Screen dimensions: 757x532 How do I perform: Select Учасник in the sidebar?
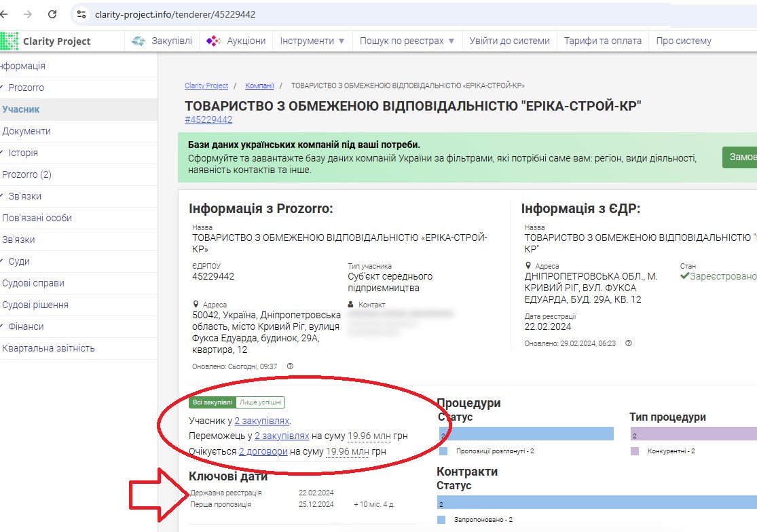pyautogui.click(x=79, y=109)
